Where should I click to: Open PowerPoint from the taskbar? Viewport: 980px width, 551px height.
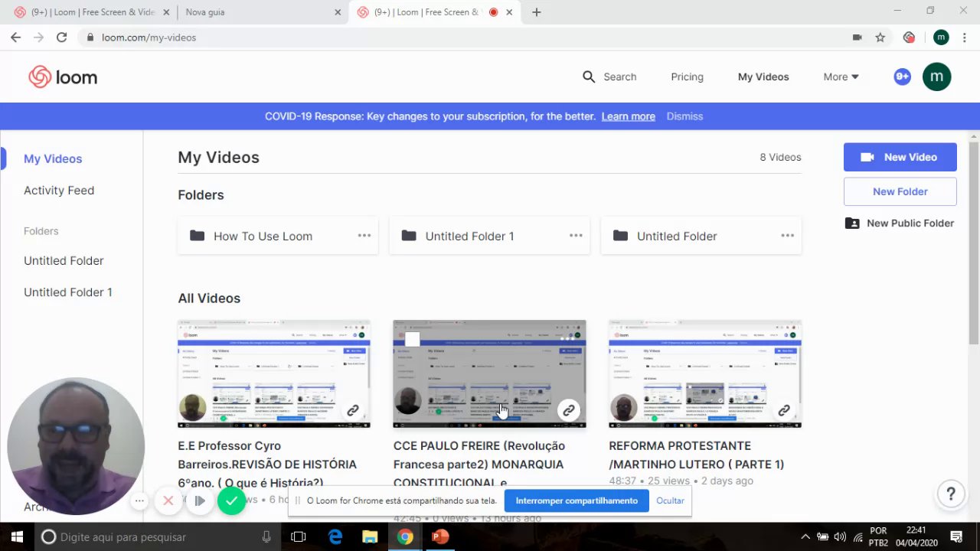coord(440,536)
